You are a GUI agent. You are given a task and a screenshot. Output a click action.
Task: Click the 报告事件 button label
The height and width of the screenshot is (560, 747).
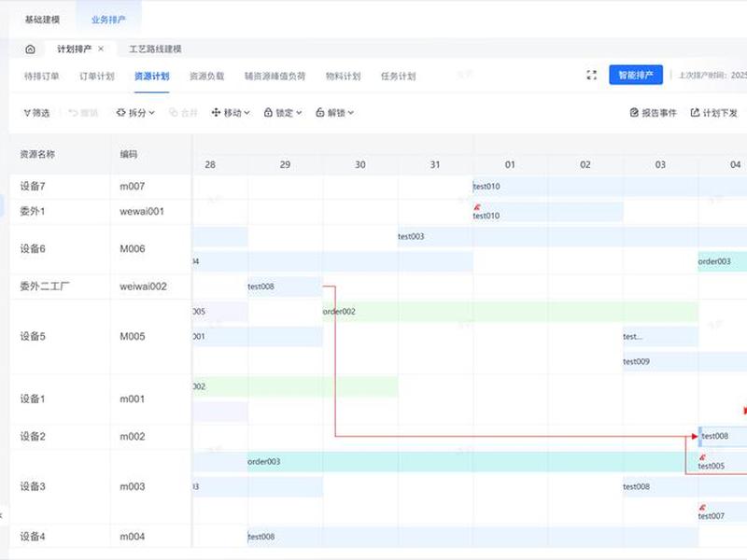[x=659, y=113]
